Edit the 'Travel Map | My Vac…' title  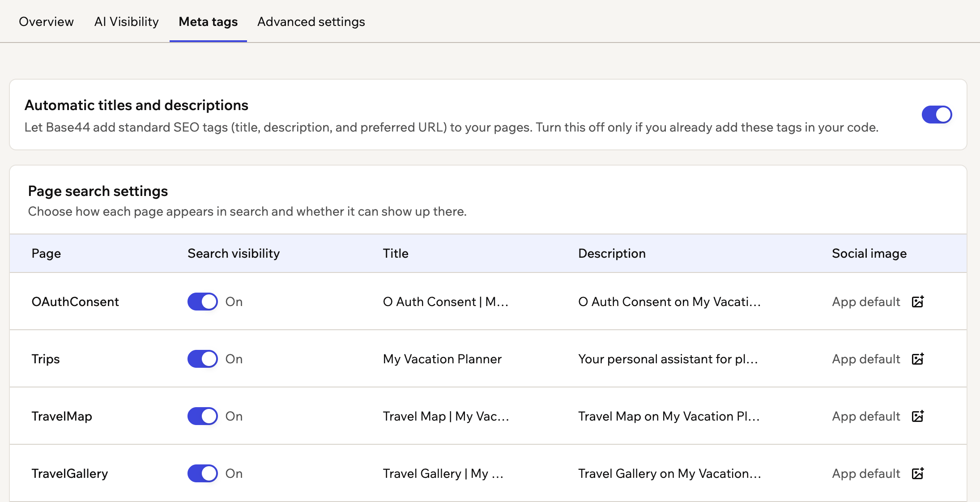pyautogui.click(x=446, y=416)
